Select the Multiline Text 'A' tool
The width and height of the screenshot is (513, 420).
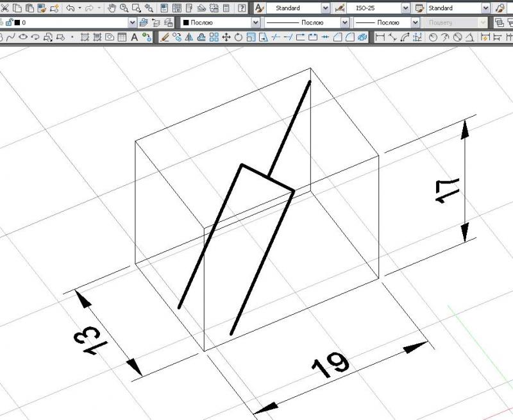135,37
